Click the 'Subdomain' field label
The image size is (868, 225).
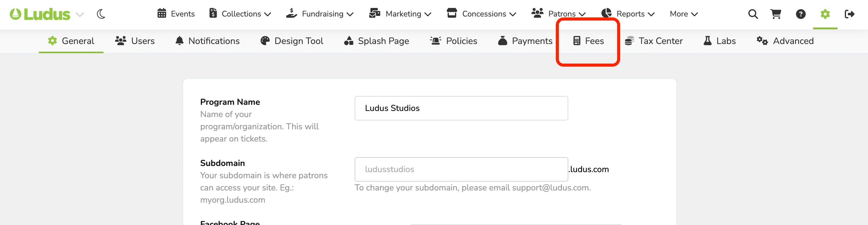point(222,163)
